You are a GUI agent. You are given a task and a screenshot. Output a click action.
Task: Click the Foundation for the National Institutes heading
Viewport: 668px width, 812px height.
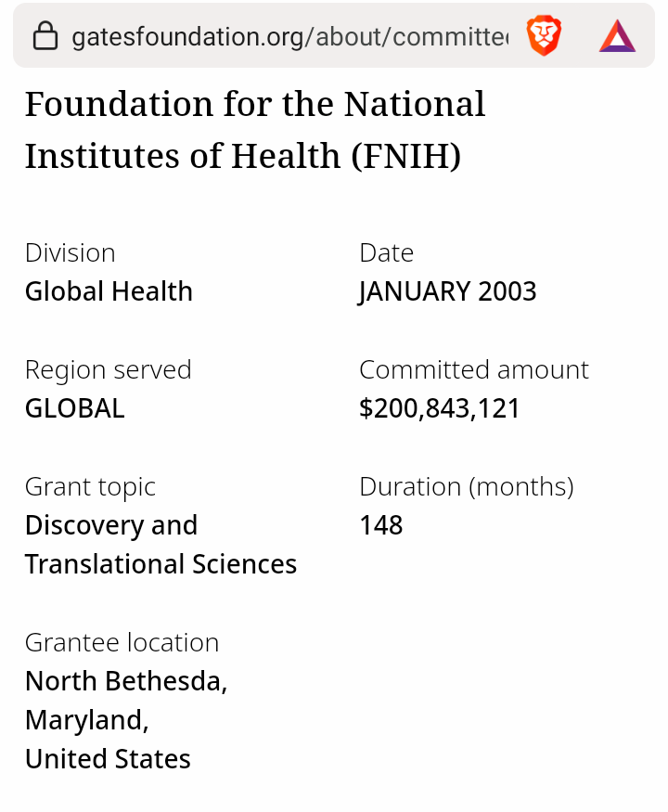coord(255,130)
